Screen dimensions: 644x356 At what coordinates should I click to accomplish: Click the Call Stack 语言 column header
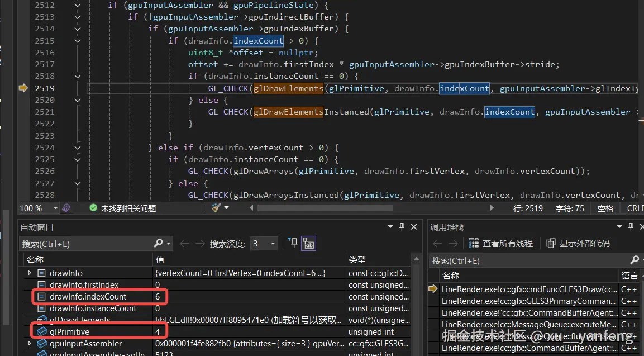coord(629,276)
